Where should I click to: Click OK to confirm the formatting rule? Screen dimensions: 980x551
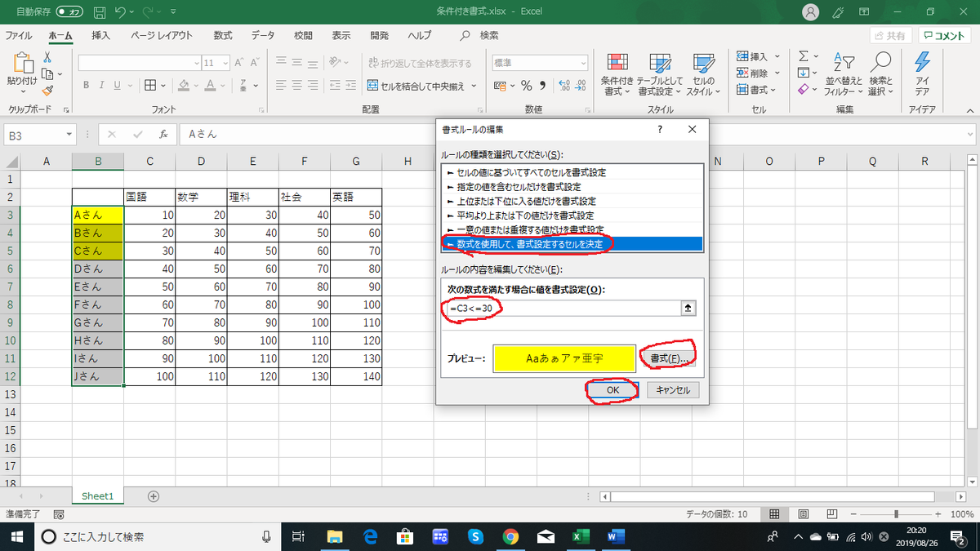click(611, 389)
